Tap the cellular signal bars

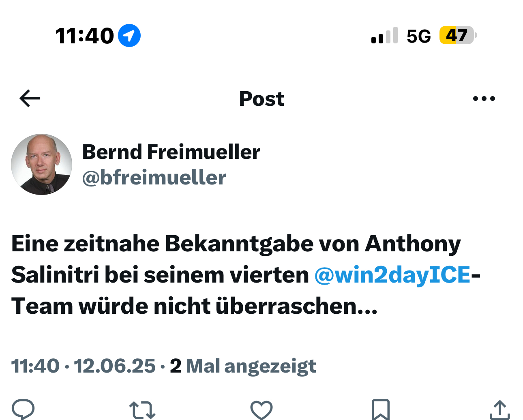(x=384, y=36)
